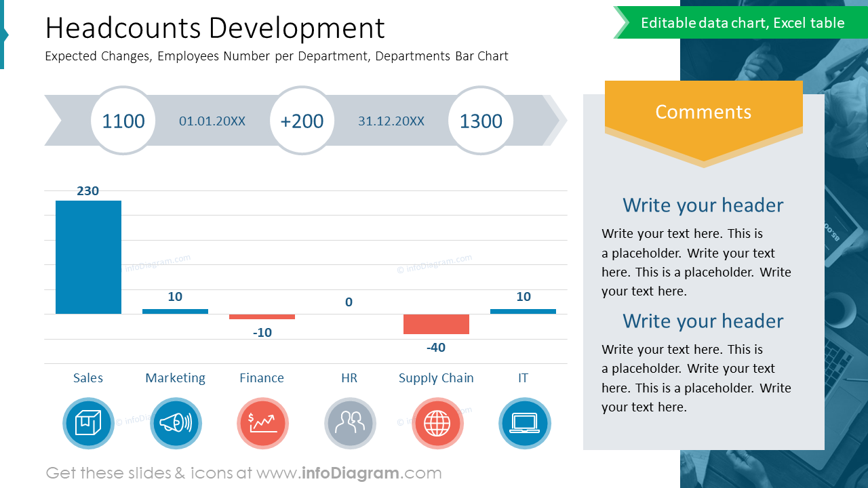Select the red Finance bar

click(x=262, y=317)
